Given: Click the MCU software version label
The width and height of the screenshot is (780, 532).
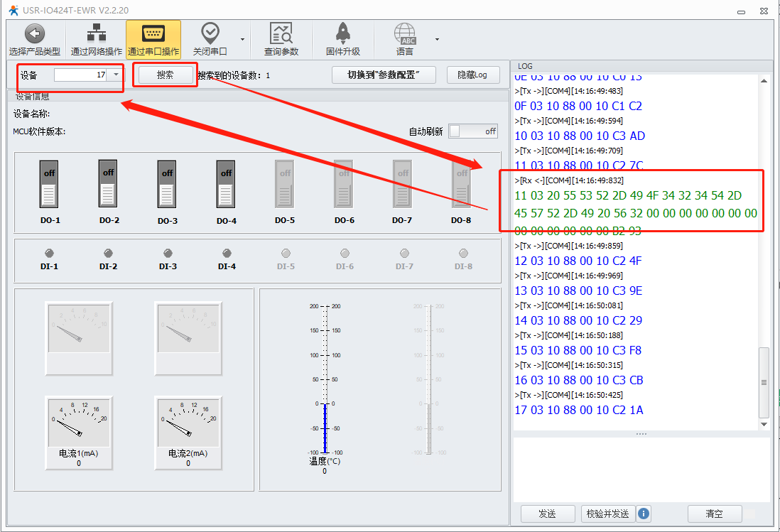Looking at the screenshot, I should click(x=39, y=132).
